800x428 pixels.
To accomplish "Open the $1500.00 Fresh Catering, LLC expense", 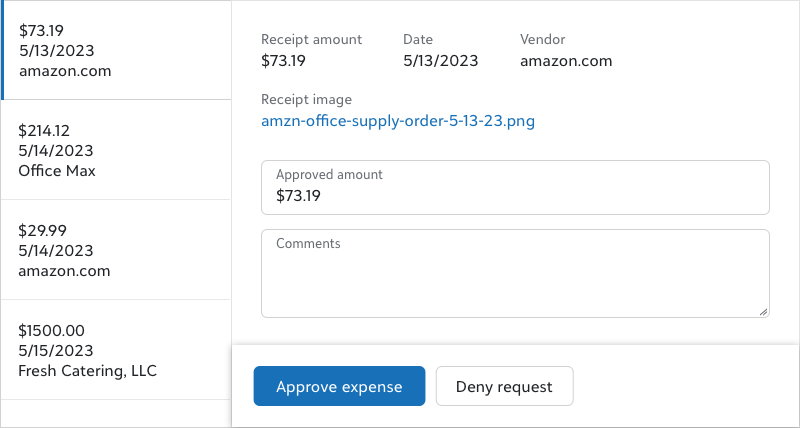I will 115,350.
